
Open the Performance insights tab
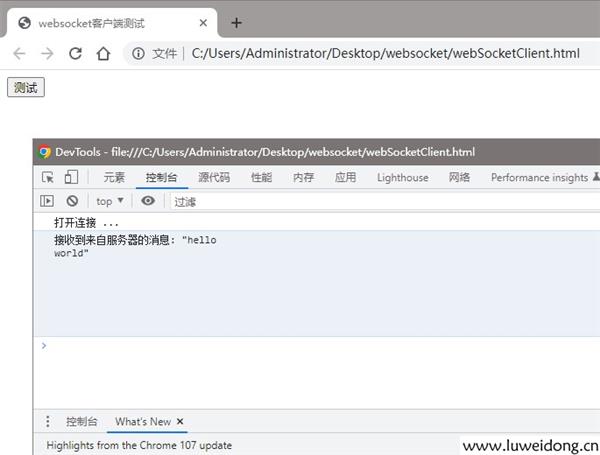click(540, 178)
